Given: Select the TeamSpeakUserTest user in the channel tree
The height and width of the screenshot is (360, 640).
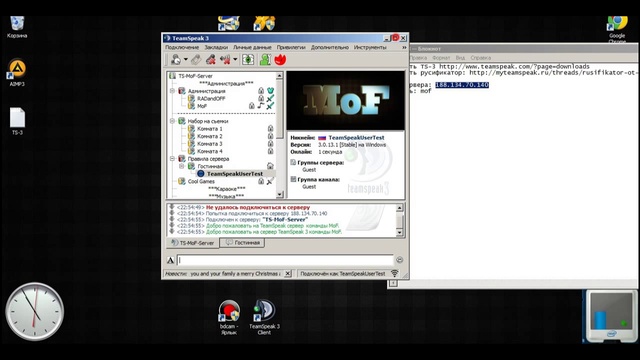Looking at the screenshot, I should pos(235,173).
